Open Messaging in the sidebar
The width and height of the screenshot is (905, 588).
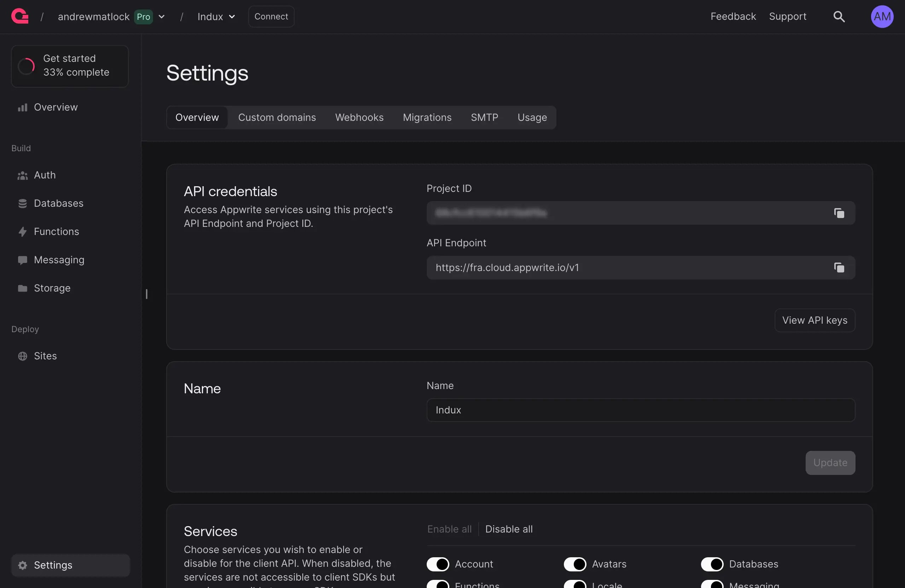(70, 260)
